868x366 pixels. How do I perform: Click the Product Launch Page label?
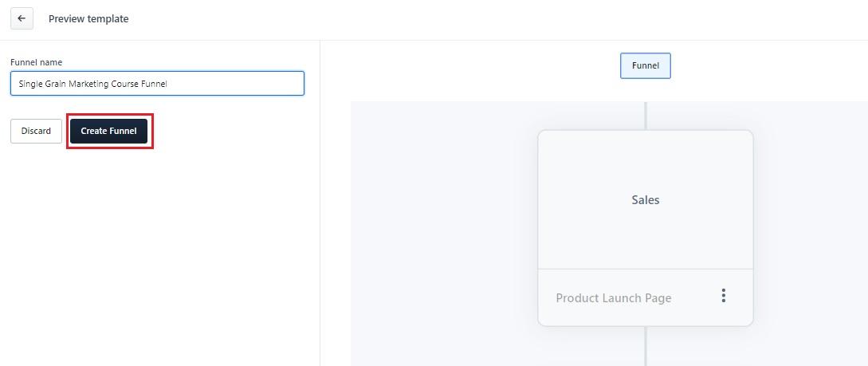613,298
